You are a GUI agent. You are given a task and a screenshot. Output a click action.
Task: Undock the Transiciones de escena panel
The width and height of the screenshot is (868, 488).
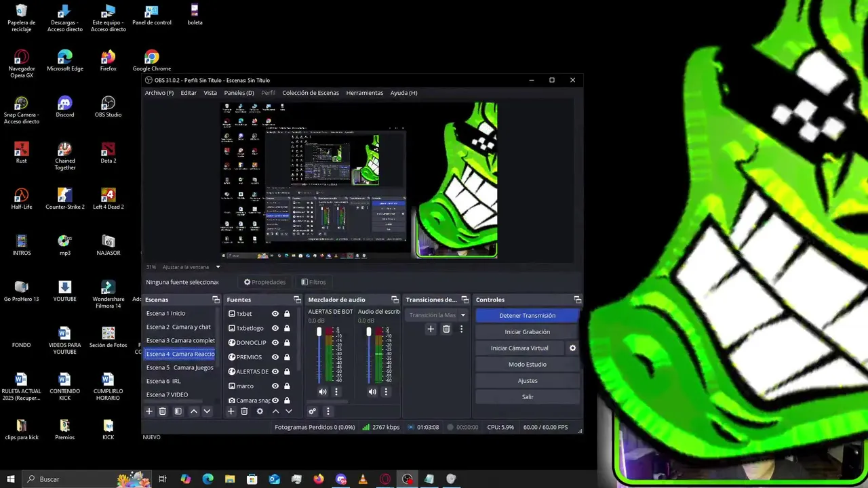pyautogui.click(x=465, y=300)
